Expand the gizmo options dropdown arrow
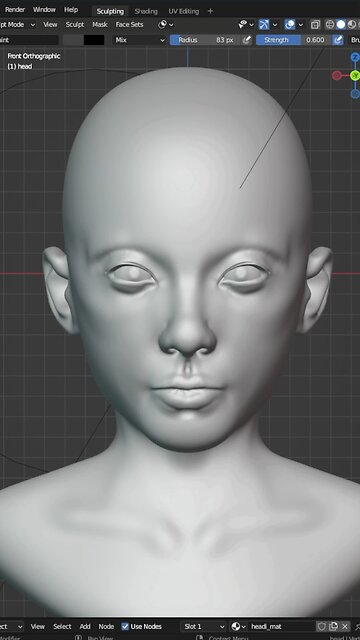This screenshot has width=360, height=640. click(x=275, y=24)
